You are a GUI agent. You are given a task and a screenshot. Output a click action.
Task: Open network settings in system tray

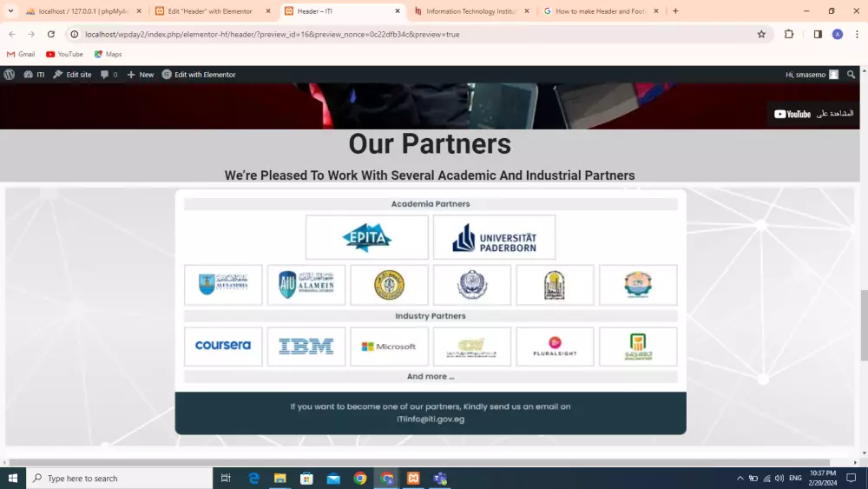click(766, 478)
